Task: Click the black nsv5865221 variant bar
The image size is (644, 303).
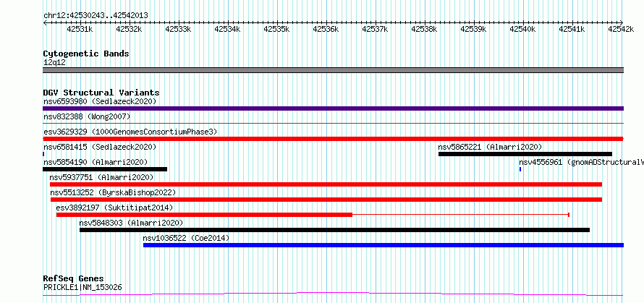Action: (x=525, y=154)
